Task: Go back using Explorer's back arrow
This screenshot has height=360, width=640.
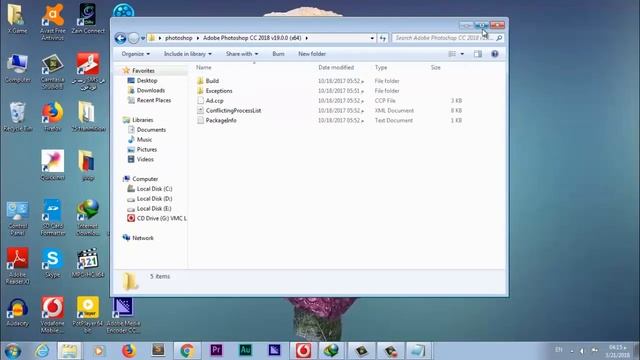Action: pos(120,38)
